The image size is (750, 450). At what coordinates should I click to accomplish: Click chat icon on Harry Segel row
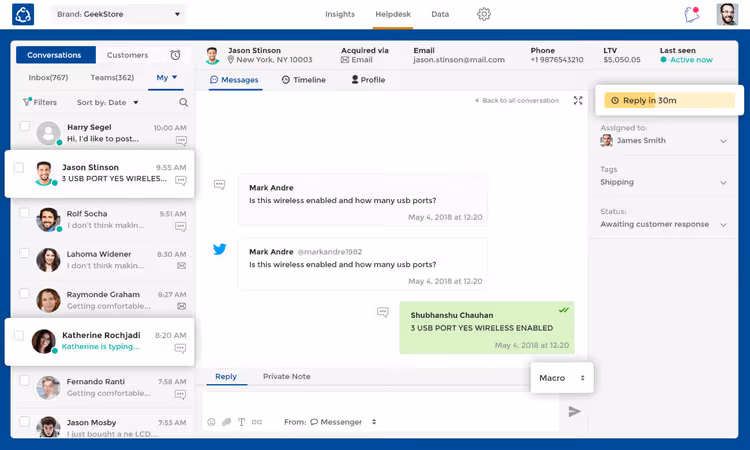(181, 141)
